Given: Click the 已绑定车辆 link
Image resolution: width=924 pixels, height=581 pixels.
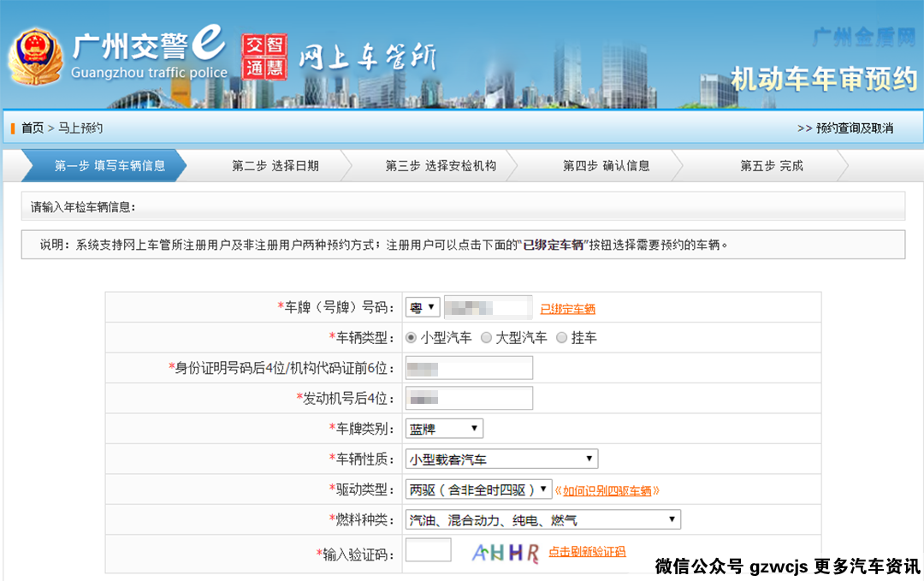Looking at the screenshot, I should point(567,309).
